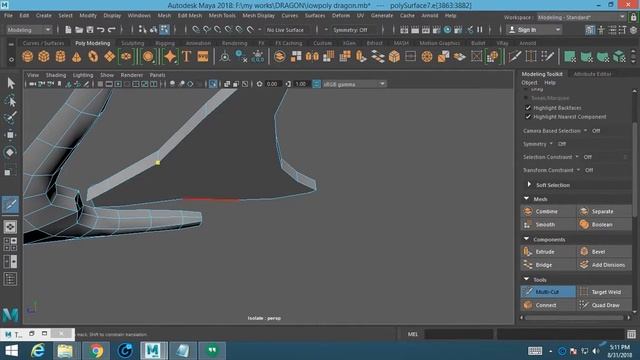The image size is (640, 360).
Task: Click the Save Scene disk icon
Action: 90,30
